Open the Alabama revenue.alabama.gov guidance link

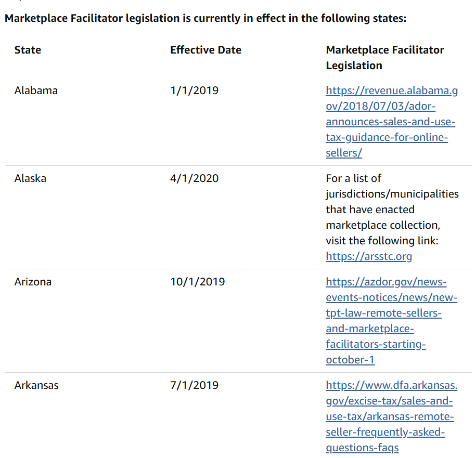[x=390, y=122]
